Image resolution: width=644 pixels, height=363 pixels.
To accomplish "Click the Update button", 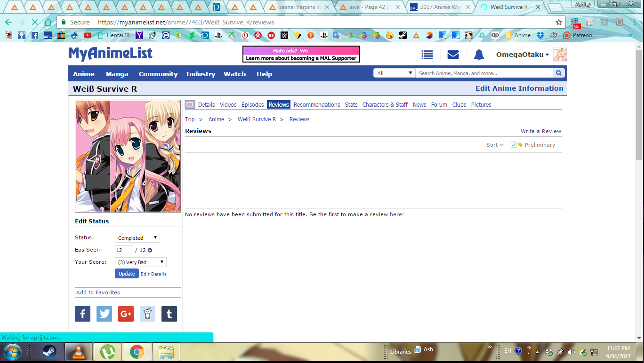I will 127,274.
